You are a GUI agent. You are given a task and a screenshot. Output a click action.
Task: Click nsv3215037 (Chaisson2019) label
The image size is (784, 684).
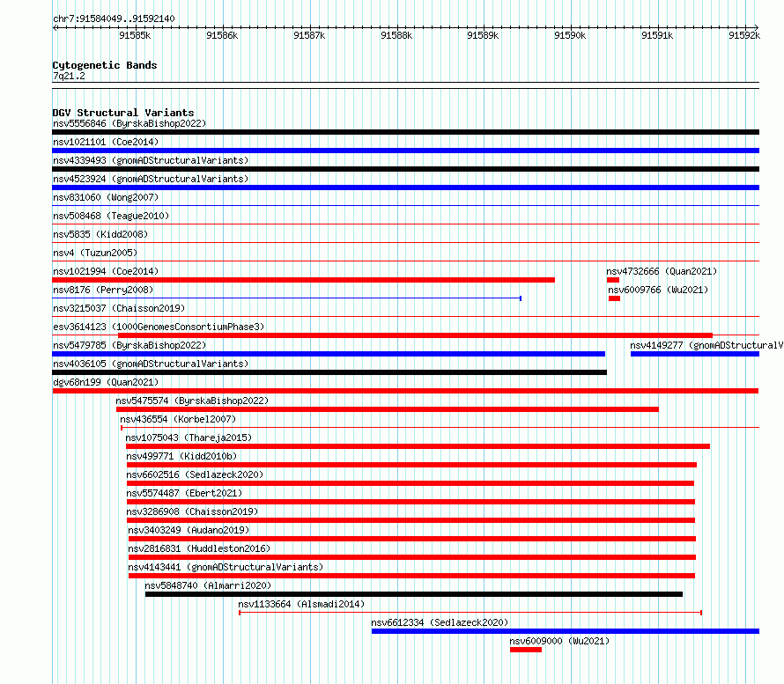click(119, 308)
